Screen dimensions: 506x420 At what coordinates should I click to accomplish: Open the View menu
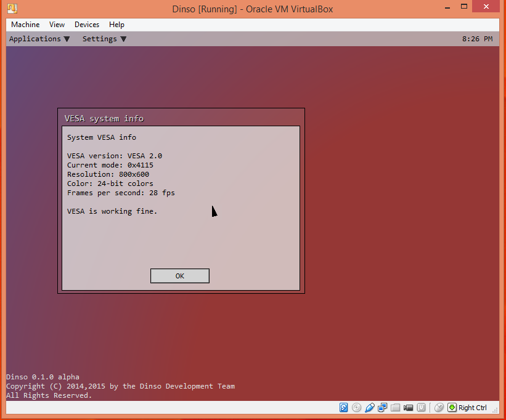[x=57, y=25]
